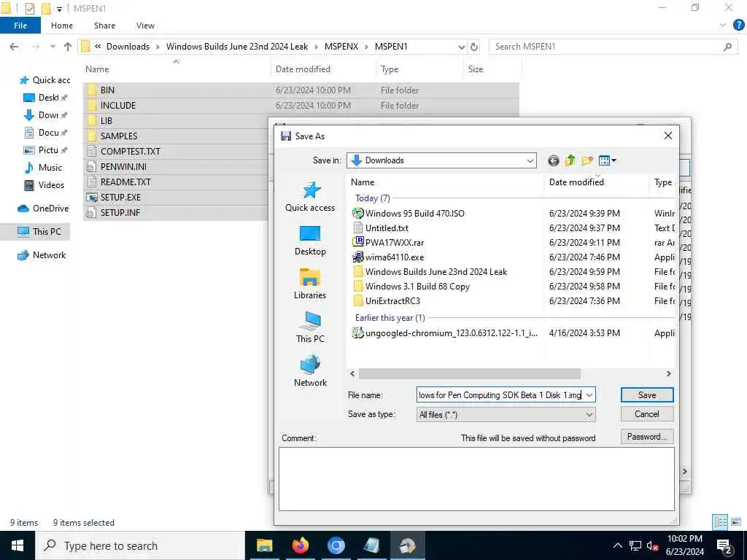Expand the Save in Downloads dropdown
This screenshot has height=560, width=747.
pos(530,161)
